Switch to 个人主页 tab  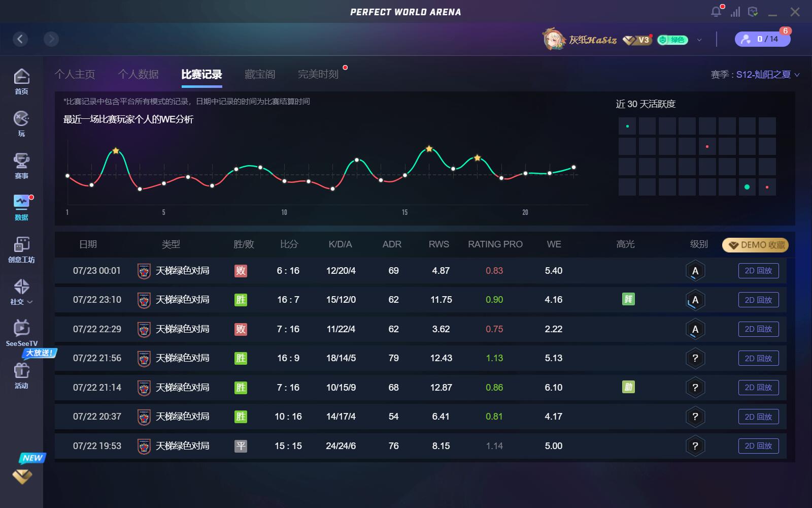click(75, 74)
